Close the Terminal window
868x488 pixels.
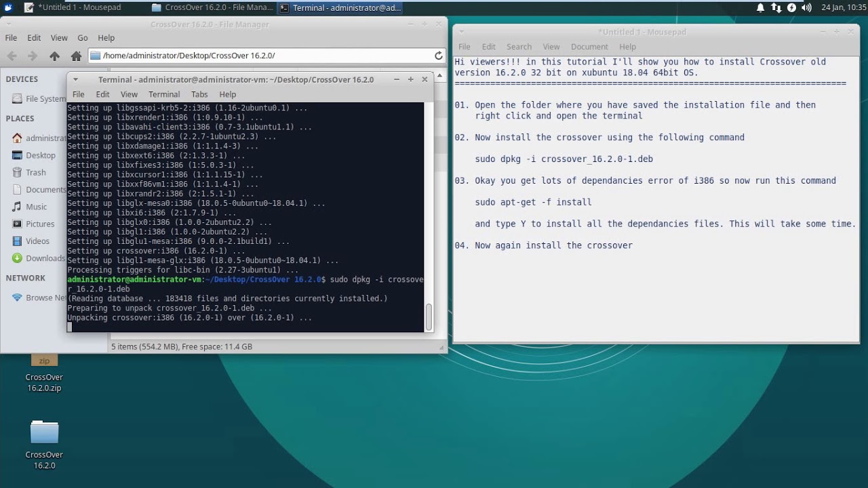(425, 79)
